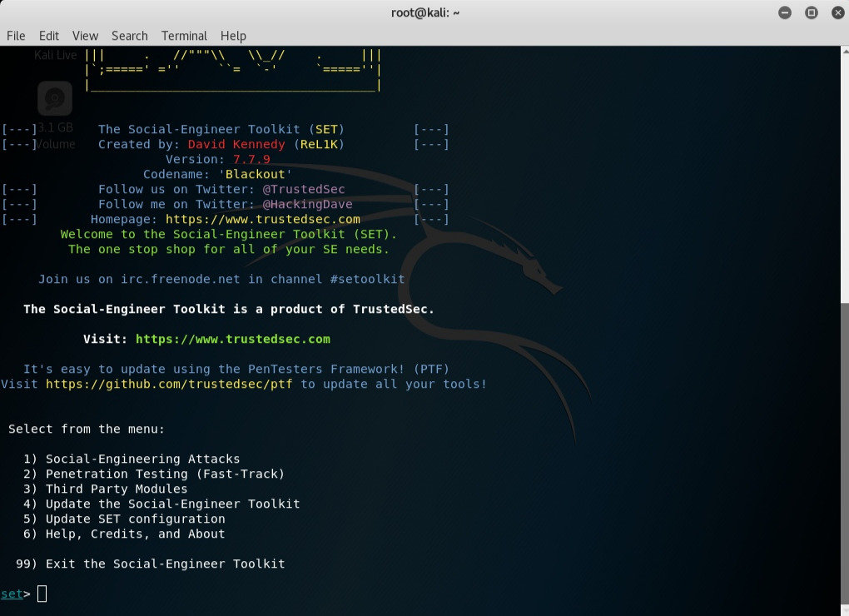This screenshot has height=616, width=849.
Task: Click the codename 'Blackout' text
Action: click(255, 174)
